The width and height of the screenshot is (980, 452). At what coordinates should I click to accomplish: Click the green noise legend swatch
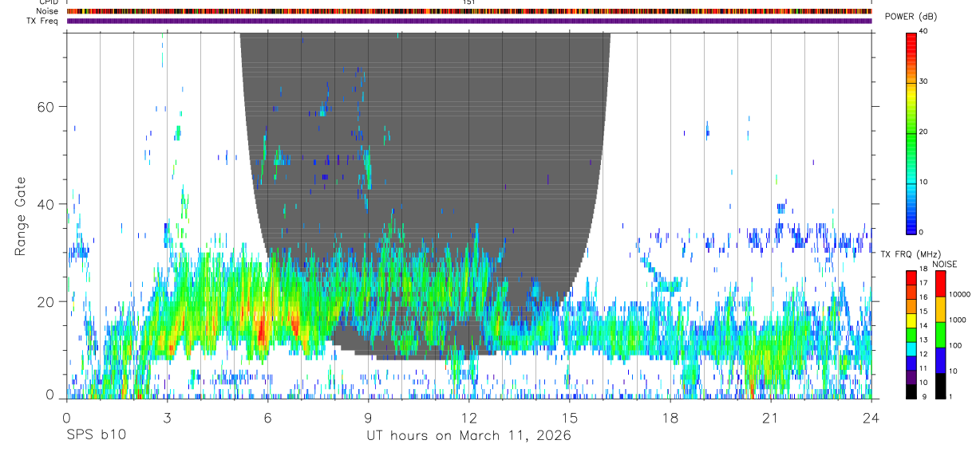[939, 335]
